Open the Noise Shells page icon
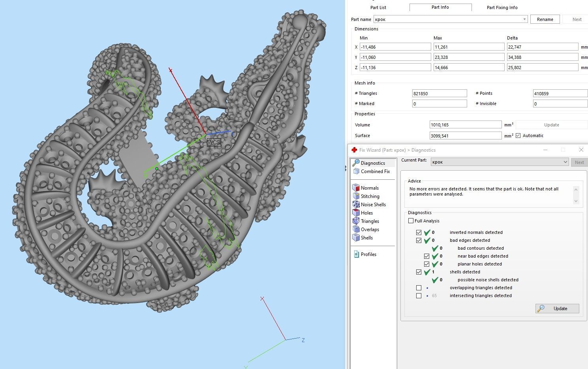 click(356, 205)
